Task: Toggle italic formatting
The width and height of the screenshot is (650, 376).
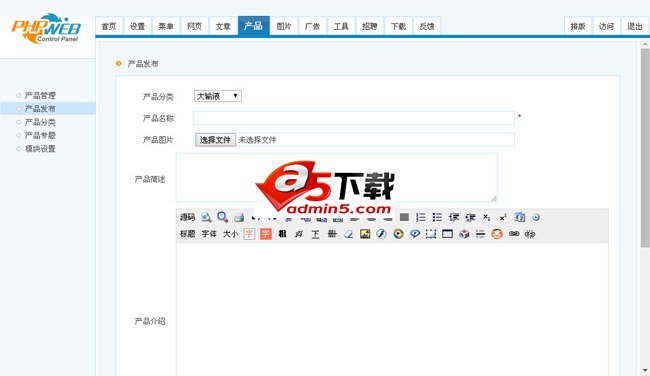Action: [299, 234]
